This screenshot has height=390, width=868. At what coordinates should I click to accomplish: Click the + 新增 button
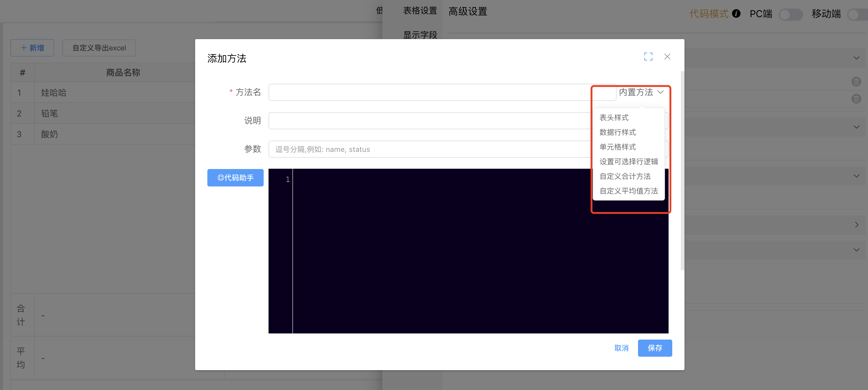(32, 48)
